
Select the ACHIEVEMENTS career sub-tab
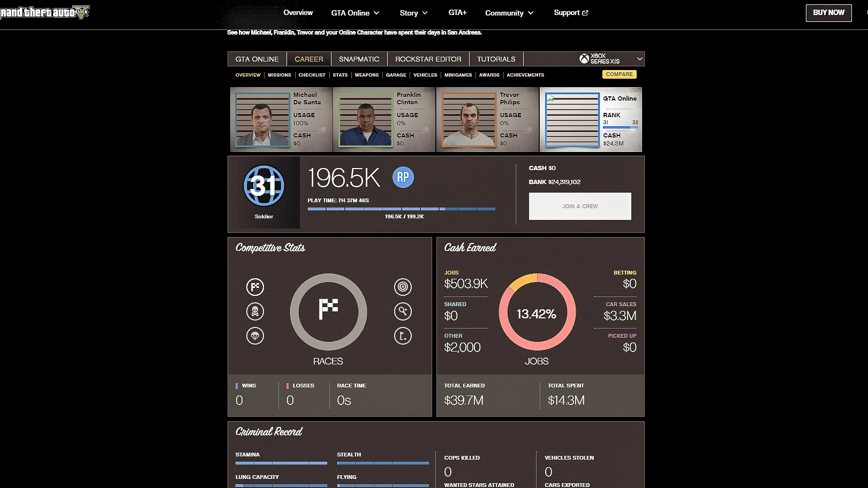(525, 75)
